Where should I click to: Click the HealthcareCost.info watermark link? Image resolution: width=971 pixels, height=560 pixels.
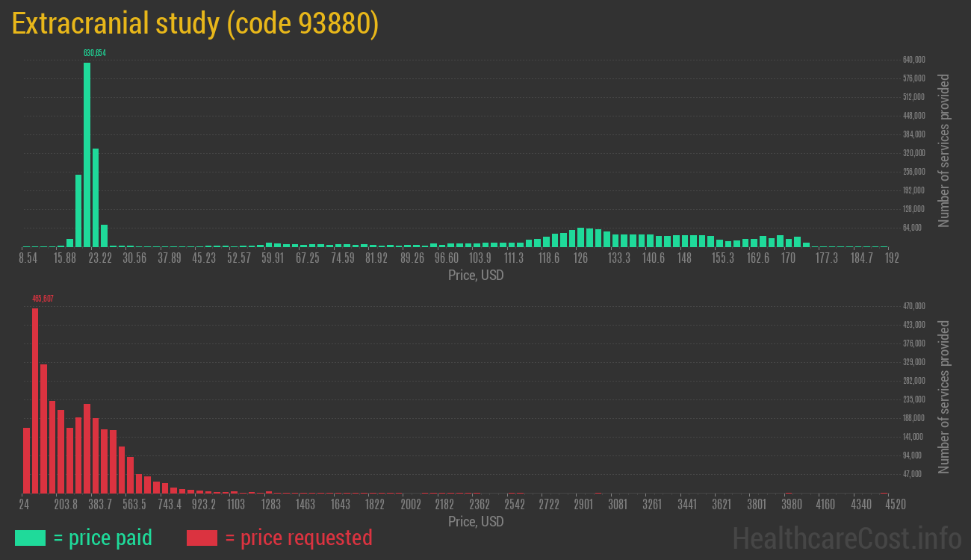(x=846, y=538)
